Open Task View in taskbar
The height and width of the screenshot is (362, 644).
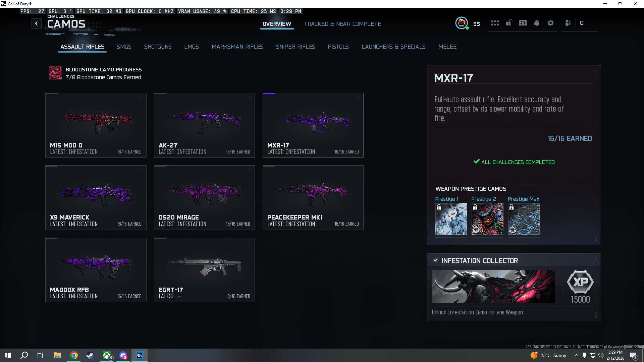coord(40,355)
